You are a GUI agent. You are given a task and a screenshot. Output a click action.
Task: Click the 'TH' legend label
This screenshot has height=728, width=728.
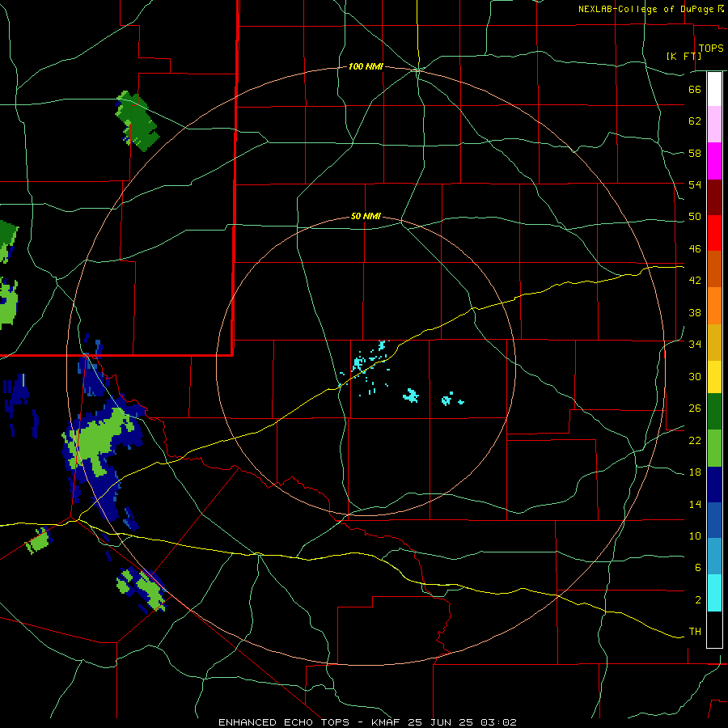(695, 632)
